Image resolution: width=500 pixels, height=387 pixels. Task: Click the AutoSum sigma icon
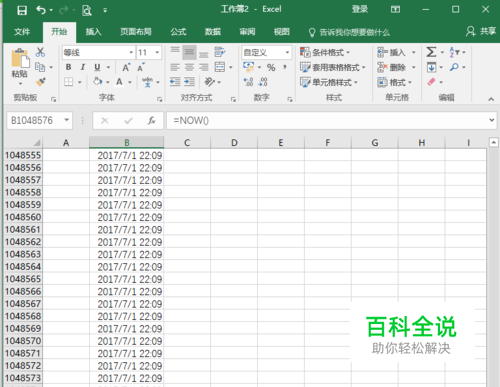(431, 52)
